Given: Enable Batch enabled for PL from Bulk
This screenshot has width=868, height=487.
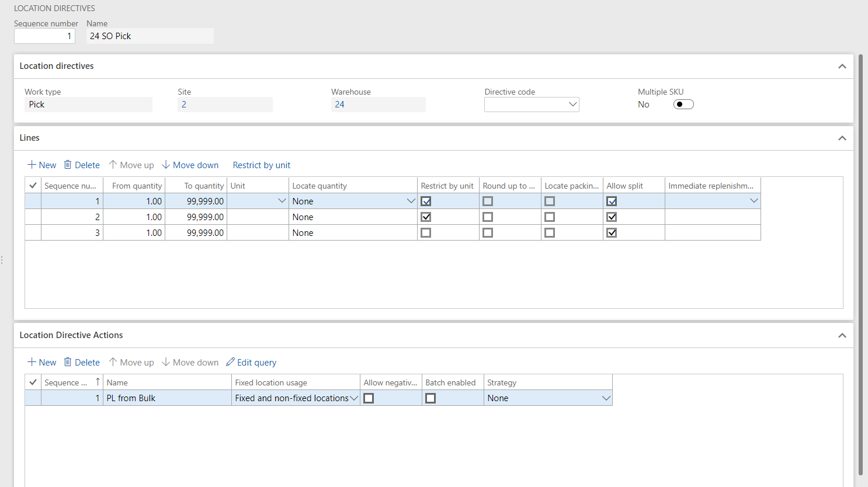Looking at the screenshot, I should pos(430,398).
